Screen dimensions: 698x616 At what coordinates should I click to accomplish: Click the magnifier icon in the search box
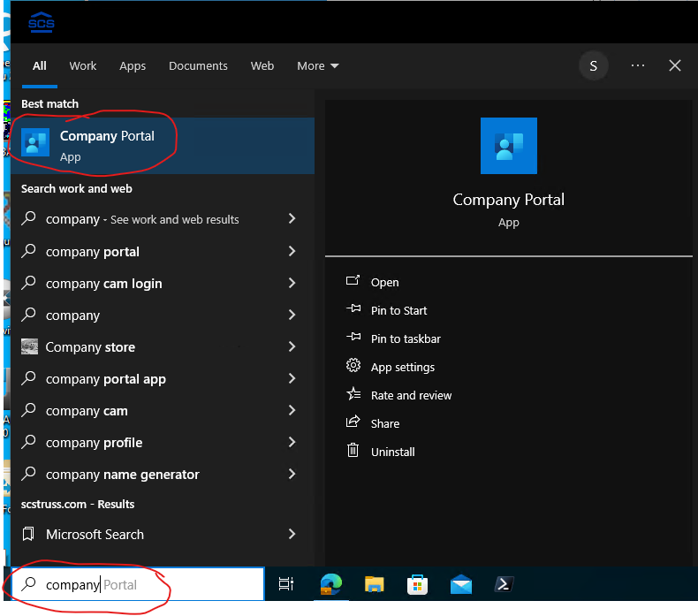pos(28,583)
